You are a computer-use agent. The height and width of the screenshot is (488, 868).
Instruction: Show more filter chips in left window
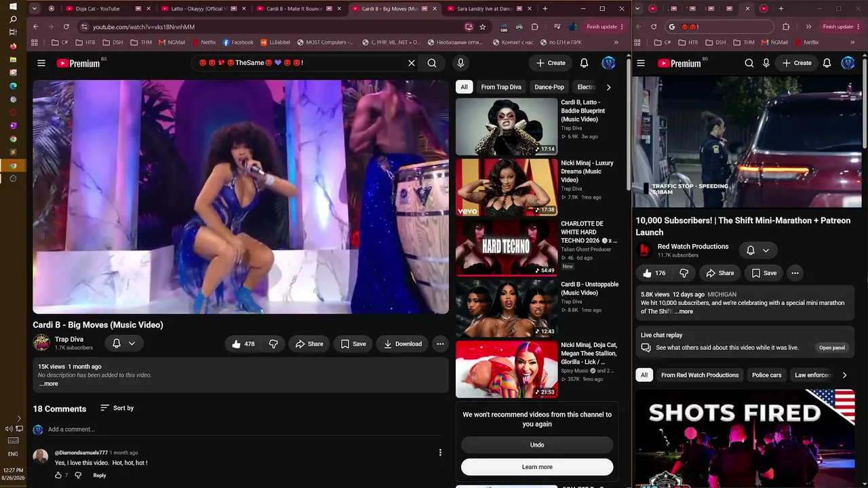[608, 87]
